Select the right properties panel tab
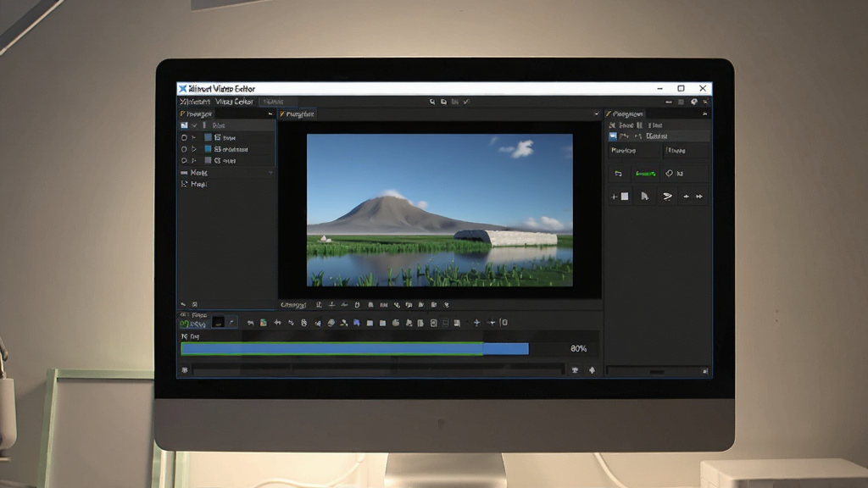The height and width of the screenshot is (488, 868). click(x=626, y=114)
